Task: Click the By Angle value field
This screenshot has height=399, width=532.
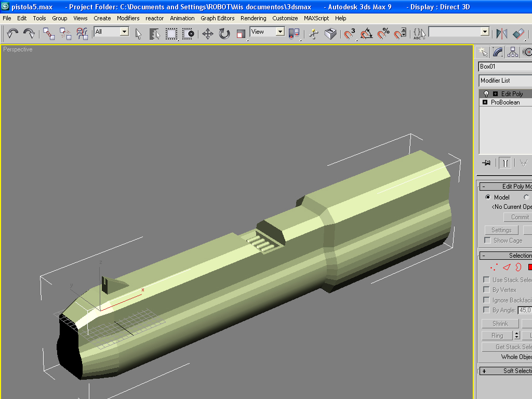Action: coord(525,310)
